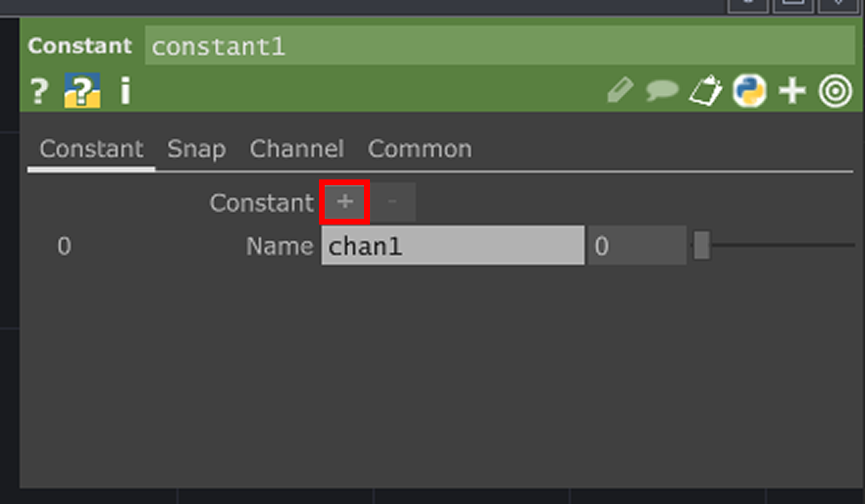Screen dimensions: 865x504
Task: Add a constant channel with plus button
Action: (x=344, y=202)
